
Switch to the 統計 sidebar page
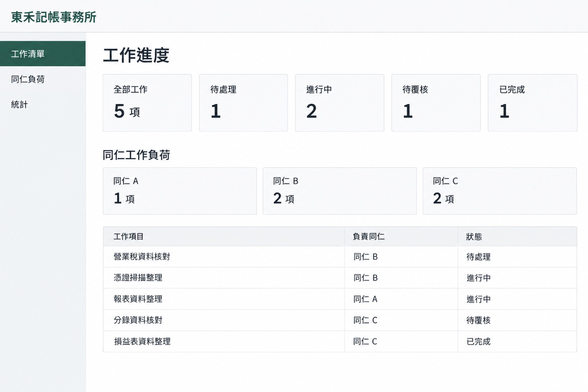point(43,104)
